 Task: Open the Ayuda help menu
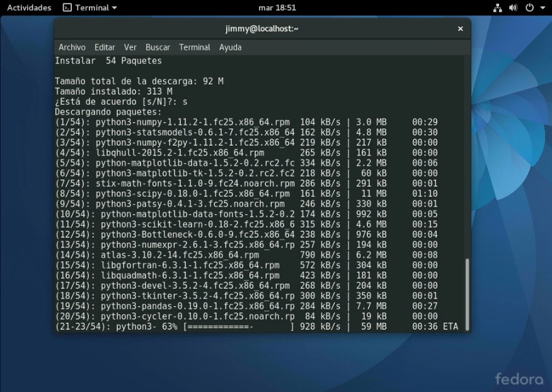pyautogui.click(x=230, y=47)
